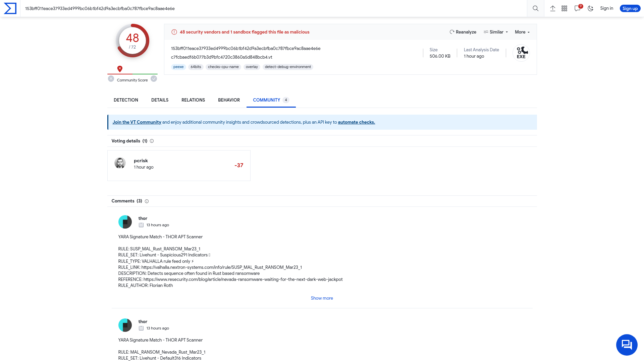This screenshot has width=644, height=362.
Task: Click the -37 vote score
Action: [x=239, y=165]
